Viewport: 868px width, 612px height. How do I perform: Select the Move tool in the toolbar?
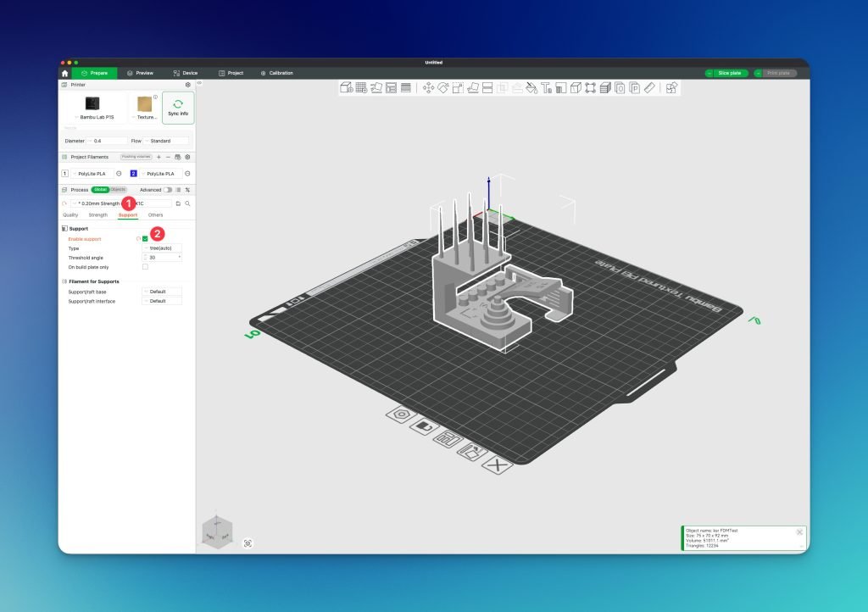[x=428, y=87]
